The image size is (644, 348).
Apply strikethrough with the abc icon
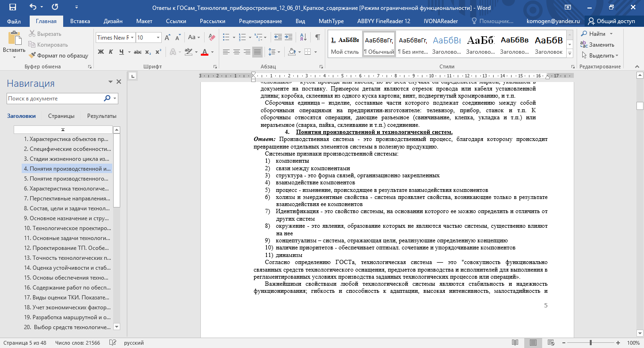click(138, 52)
